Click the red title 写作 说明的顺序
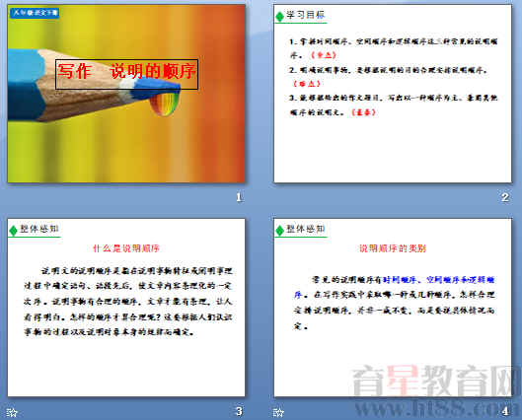The image size is (522, 420). (127, 72)
